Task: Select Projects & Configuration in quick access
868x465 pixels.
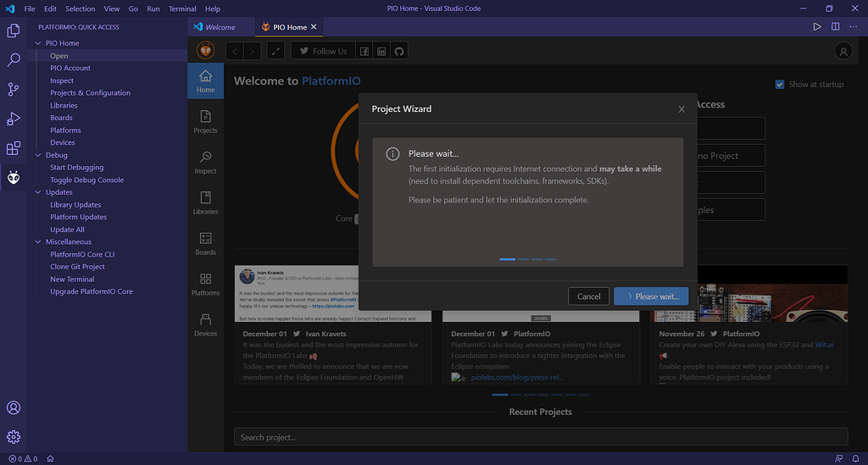Action: click(90, 93)
